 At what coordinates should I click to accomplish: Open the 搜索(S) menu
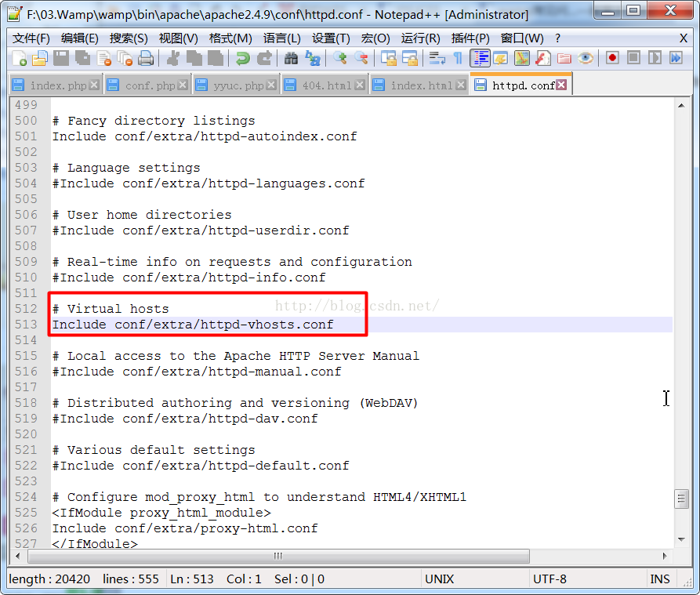tap(129, 38)
